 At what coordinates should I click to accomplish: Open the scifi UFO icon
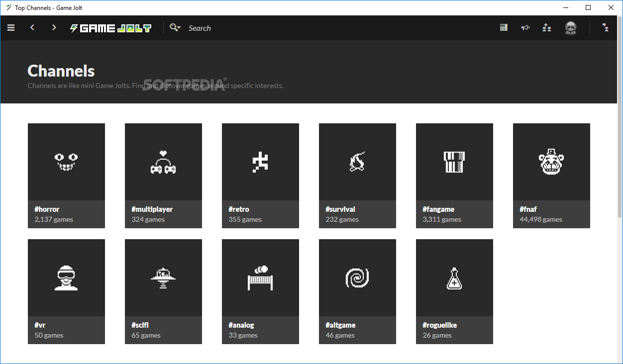tap(163, 277)
